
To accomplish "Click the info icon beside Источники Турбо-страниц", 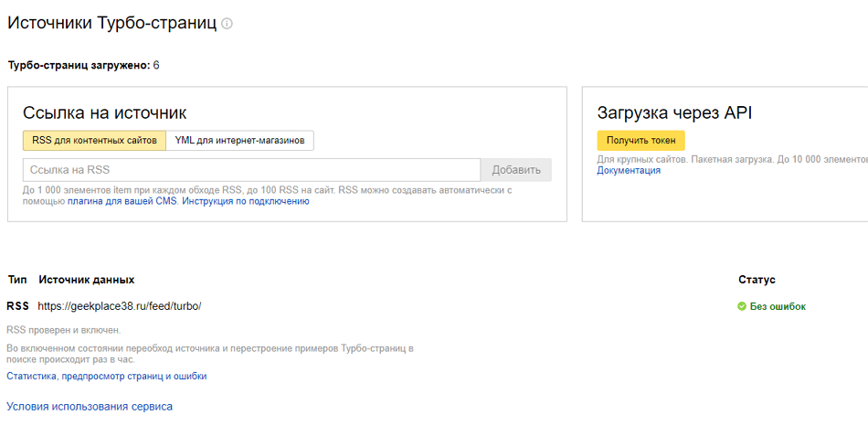I will [x=227, y=24].
